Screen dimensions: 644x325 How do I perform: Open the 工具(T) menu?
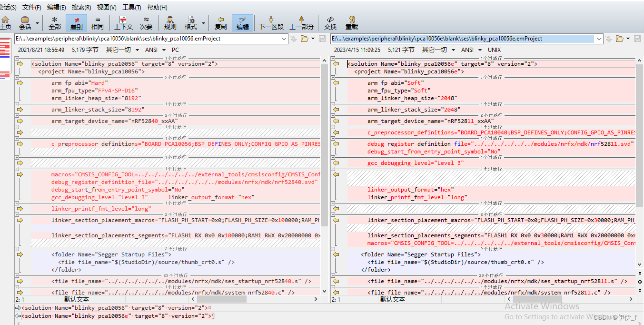pos(132,7)
